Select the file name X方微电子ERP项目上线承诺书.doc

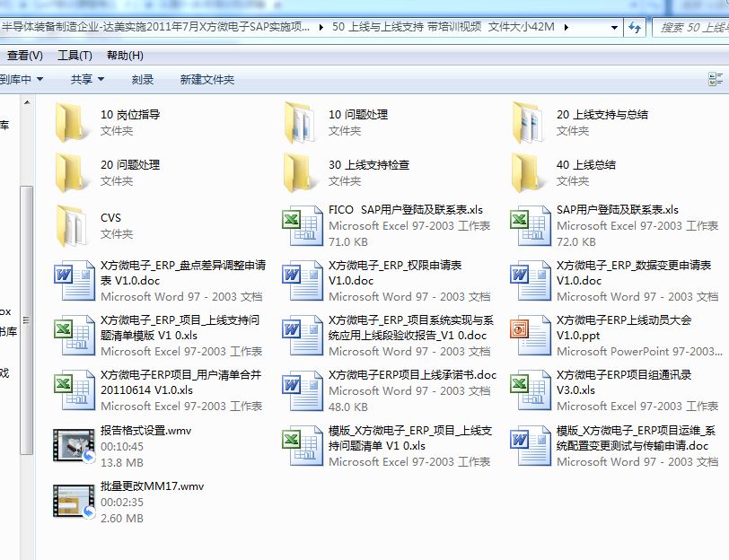pos(412,375)
